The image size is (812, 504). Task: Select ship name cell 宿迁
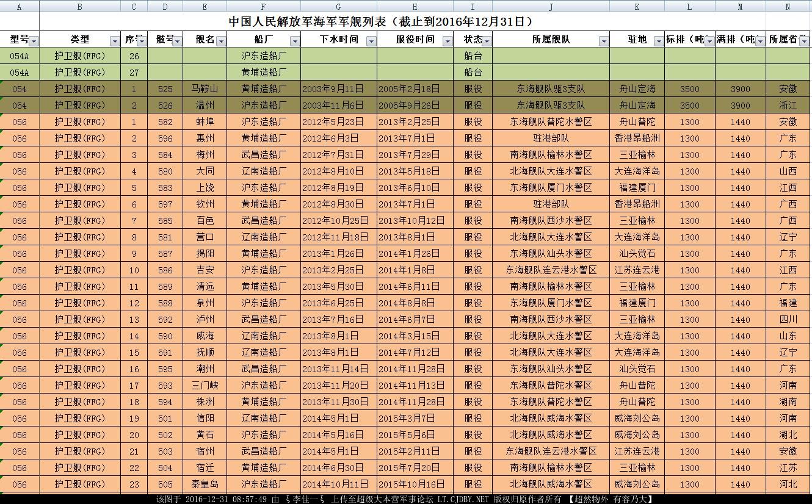click(205, 467)
